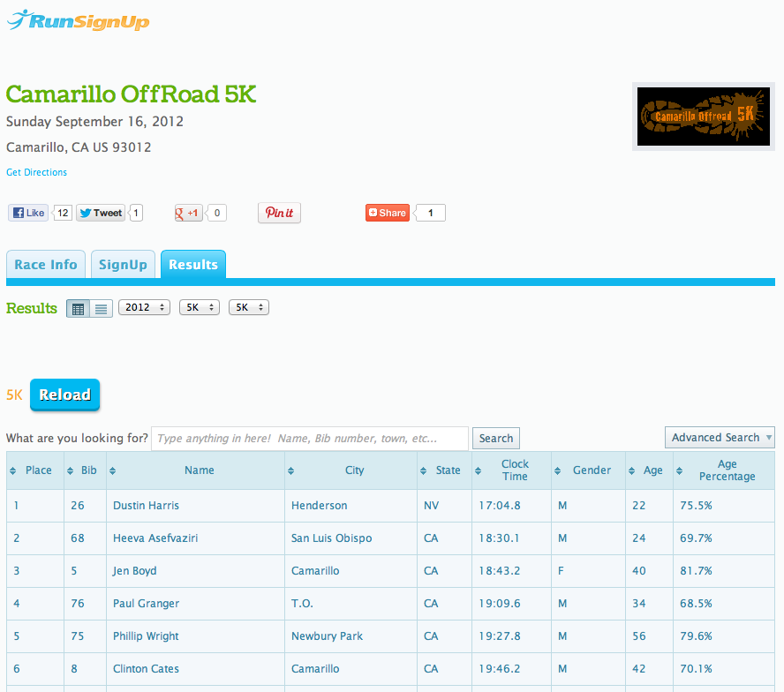
Task: Click the orange Share button
Action: [388, 213]
